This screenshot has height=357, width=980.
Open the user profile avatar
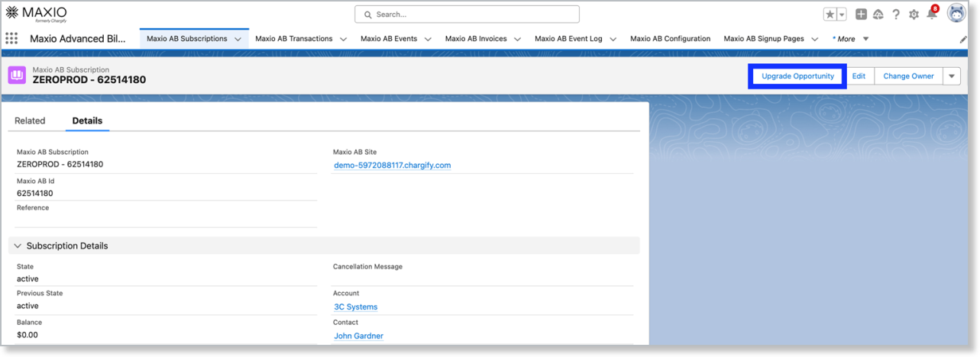click(956, 14)
